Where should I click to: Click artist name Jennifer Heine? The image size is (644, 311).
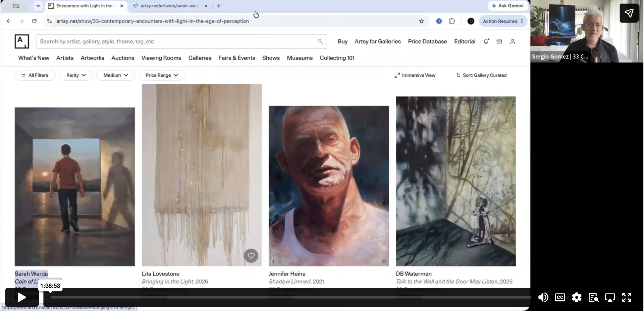(x=287, y=274)
